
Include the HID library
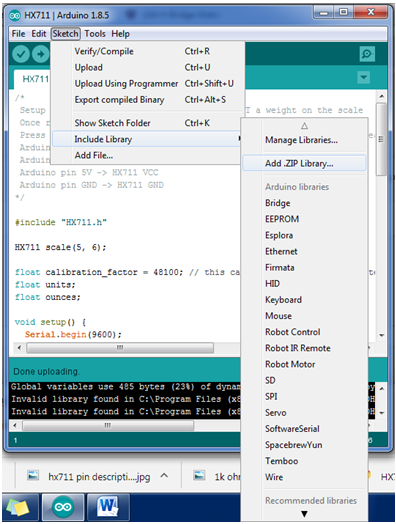304,284
